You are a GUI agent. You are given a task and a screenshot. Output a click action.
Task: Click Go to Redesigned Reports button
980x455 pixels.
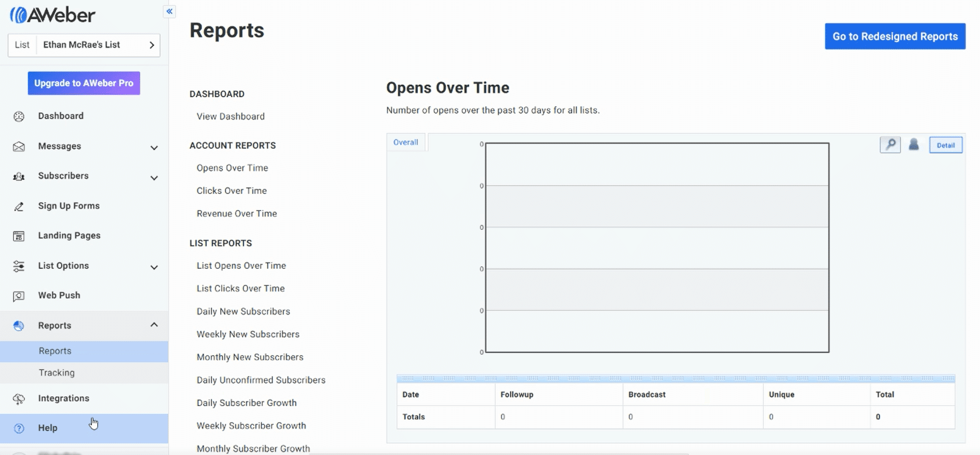pos(895,36)
